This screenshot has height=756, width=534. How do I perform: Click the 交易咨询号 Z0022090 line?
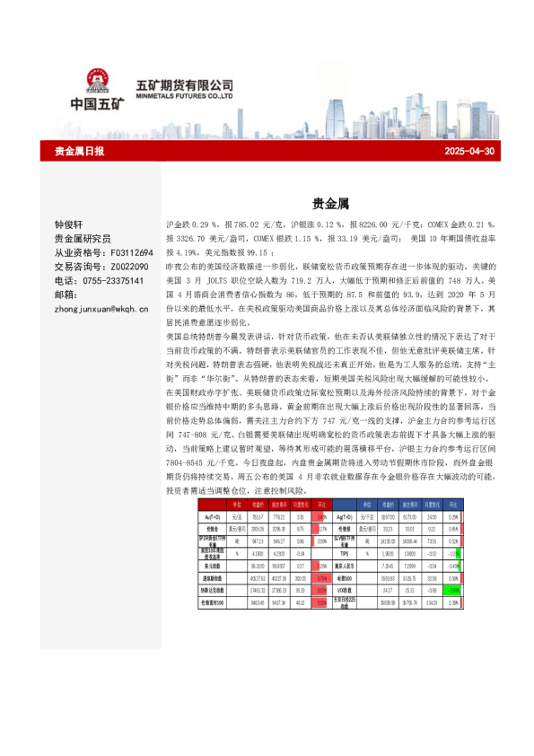[101, 267]
